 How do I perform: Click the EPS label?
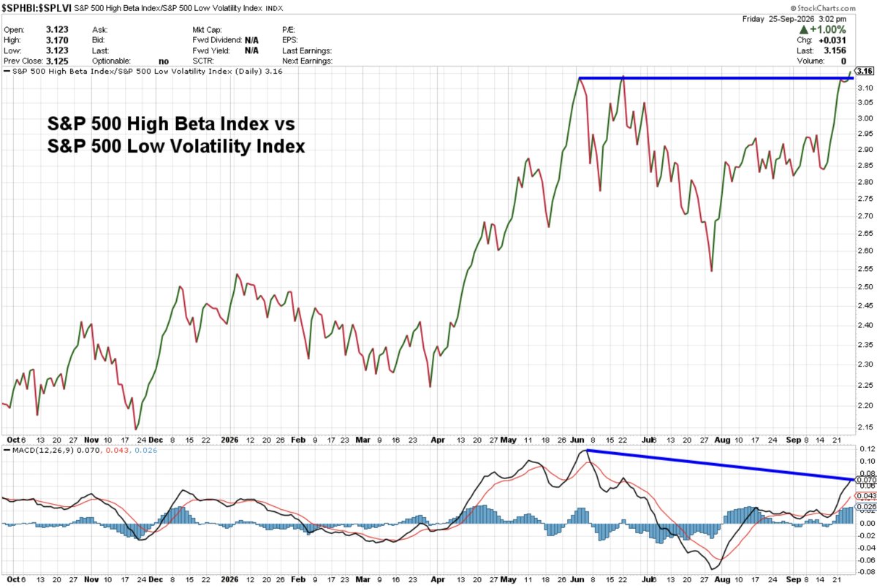pyautogui.click(x=291, y=40)
